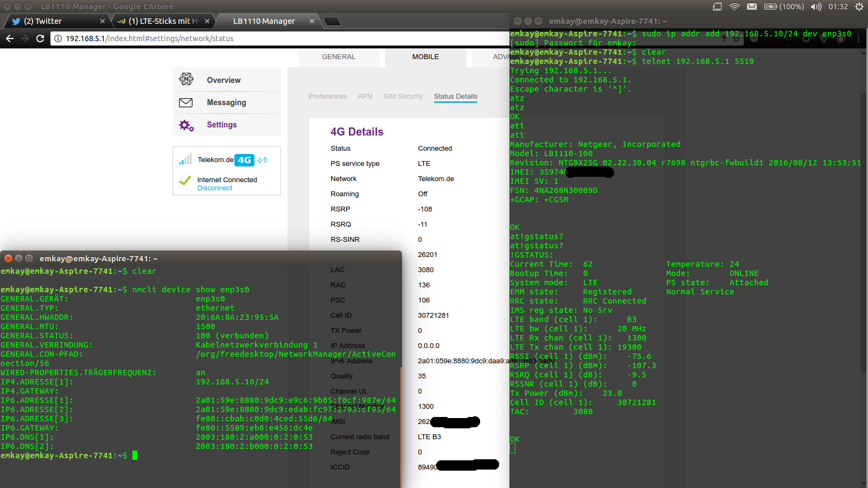Click the browser back arrow

point(9,38)
